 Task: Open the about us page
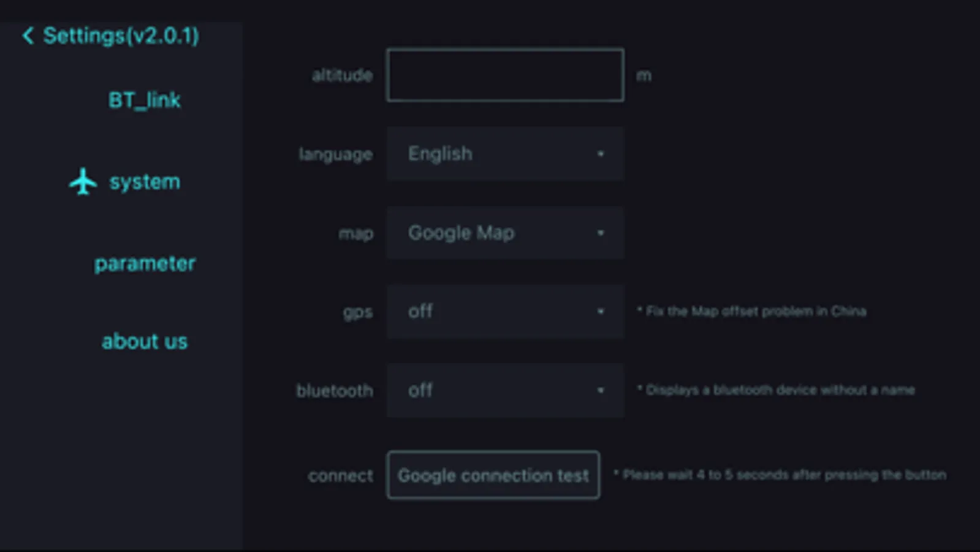tap(145, 342)
